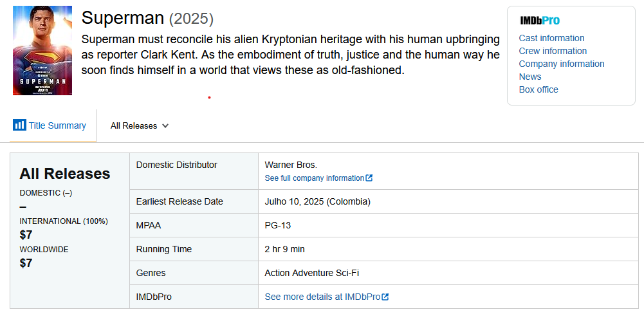
Task: Open the News link in IMDbPro box
Action: 530,77
